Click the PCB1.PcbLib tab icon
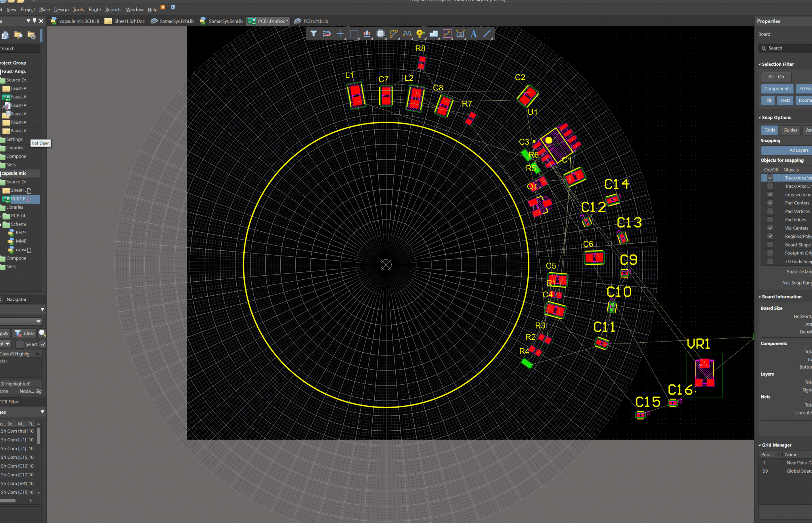 click(298, 21)
